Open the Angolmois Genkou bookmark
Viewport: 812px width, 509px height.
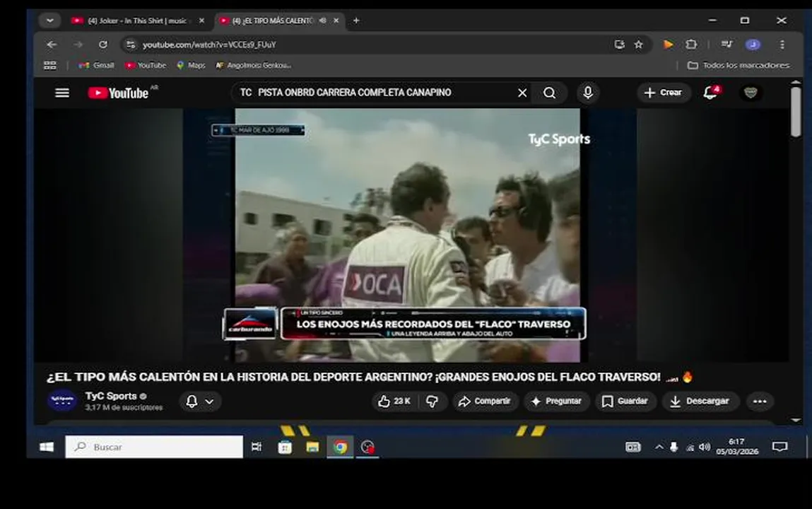point(254,65)
